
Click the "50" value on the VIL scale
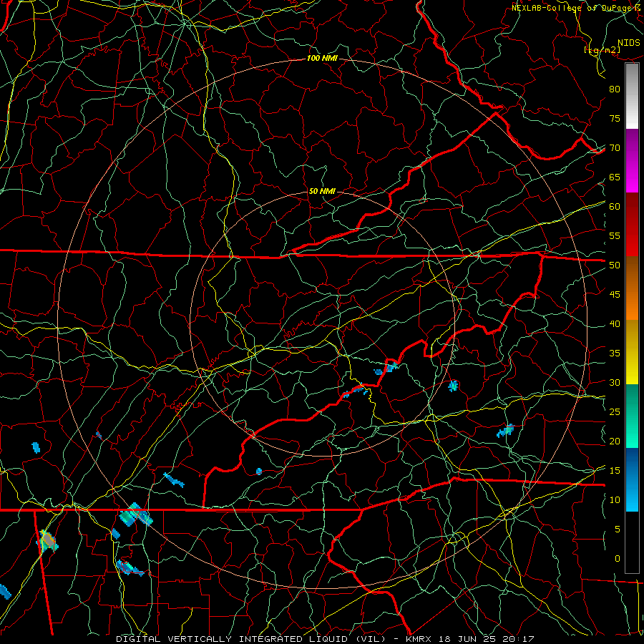click(615, 265)
